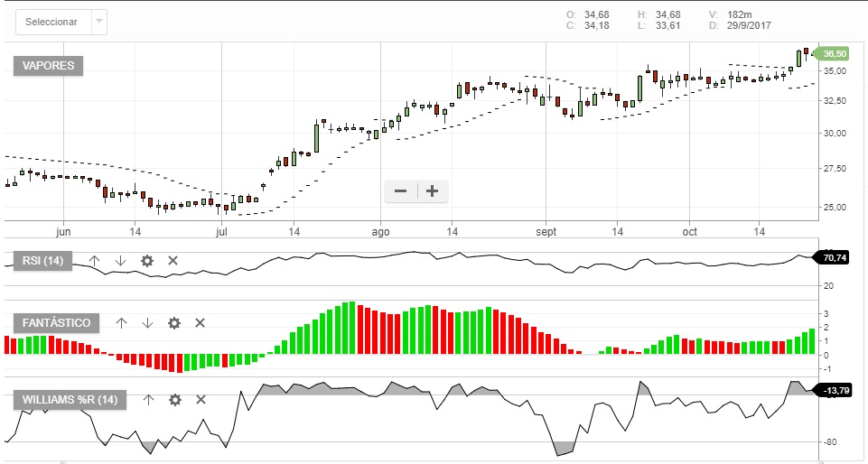Zoom out the chart with minus button

click(x=401, y=190)
